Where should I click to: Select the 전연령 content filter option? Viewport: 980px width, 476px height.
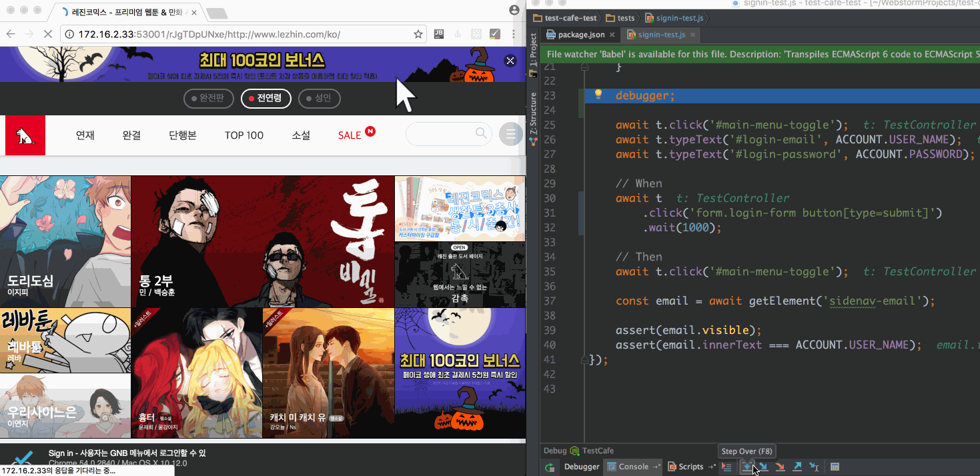pyautogui.click(x=266, y=99)
